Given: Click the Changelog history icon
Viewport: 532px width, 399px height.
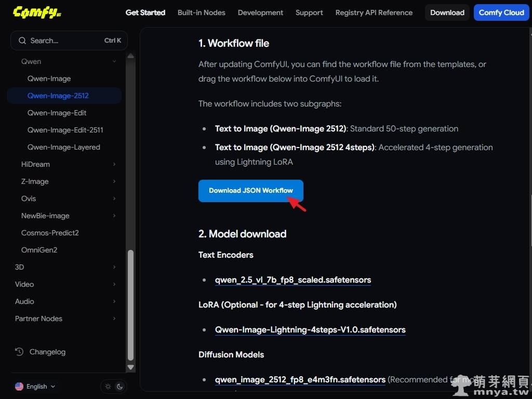Looking at the screenshot, I should (x=19, y=352).
